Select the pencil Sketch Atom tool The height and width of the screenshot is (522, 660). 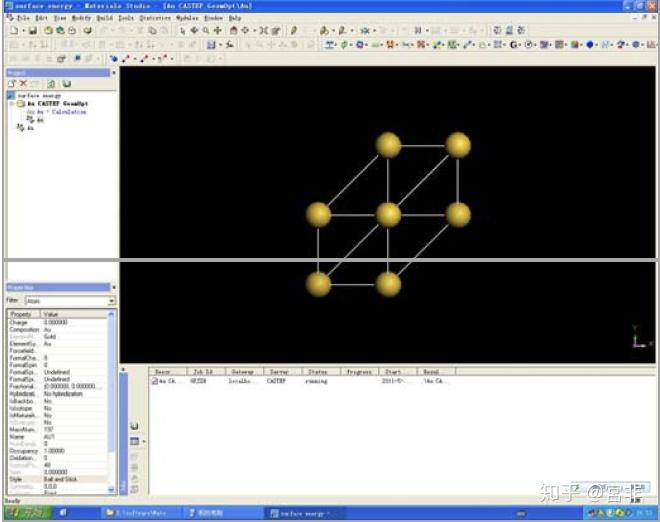[x=293, y=30]
